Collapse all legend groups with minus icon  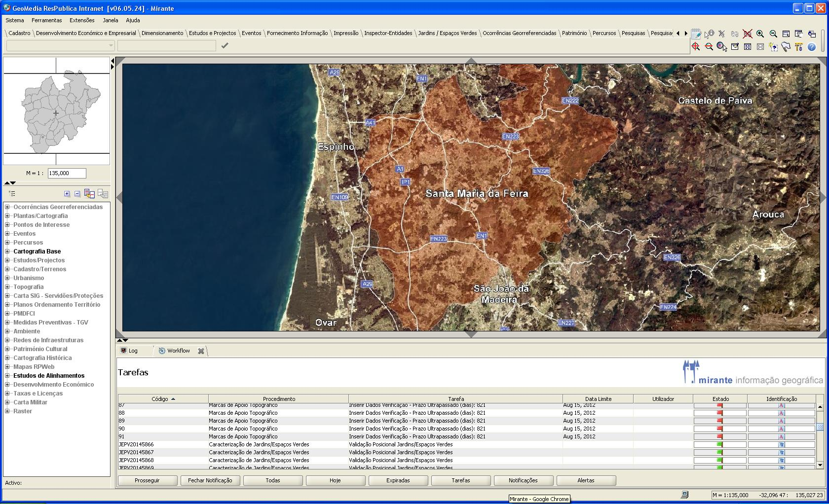[77, 194]
